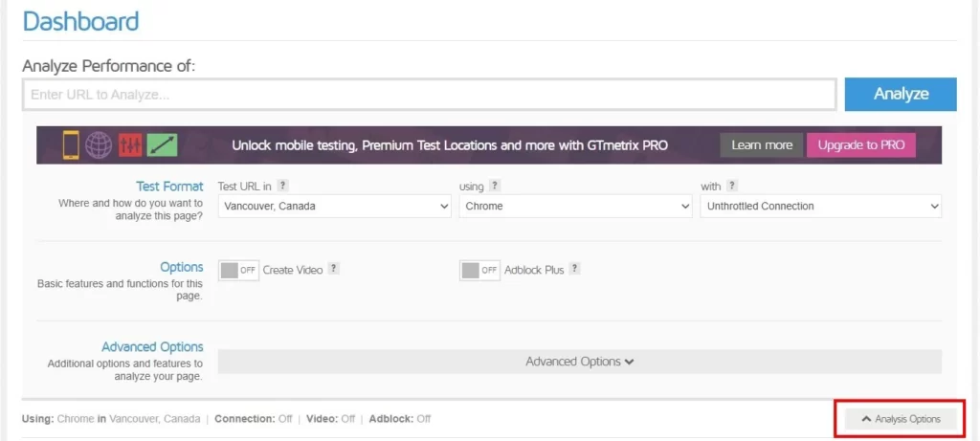This screenshot has height=441, width=980.
Task: Click the 'Analyze Performance of:' label
Action: [x=109, y=66]
